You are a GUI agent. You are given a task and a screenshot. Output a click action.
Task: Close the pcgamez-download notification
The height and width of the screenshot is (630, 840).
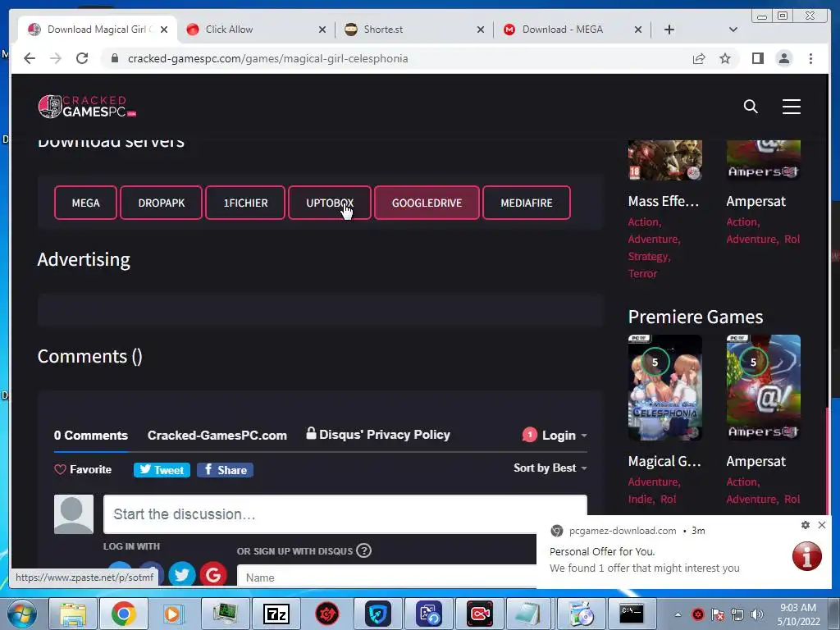pyautogui.click(x=822, y=525)
